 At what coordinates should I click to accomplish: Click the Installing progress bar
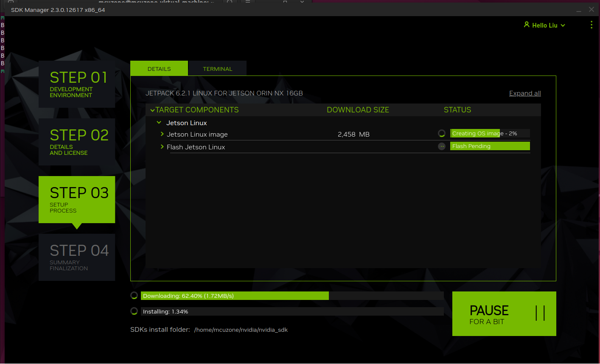(x=292, y=311)
